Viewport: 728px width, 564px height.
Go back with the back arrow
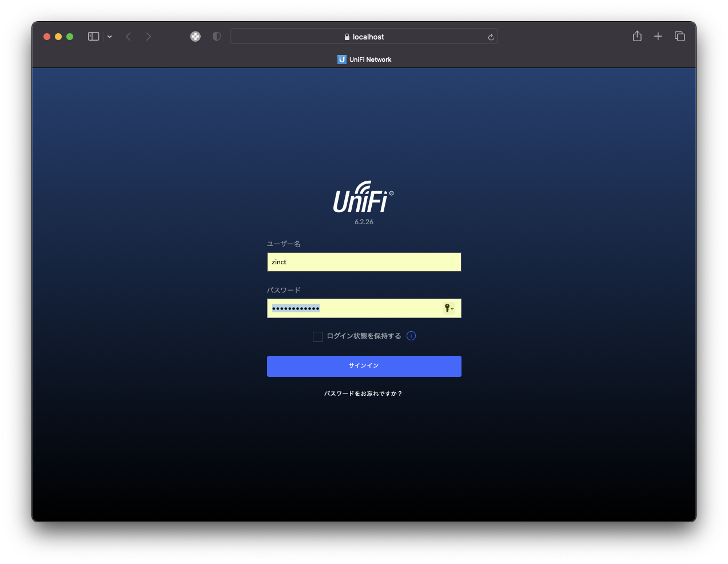[129, 37]
